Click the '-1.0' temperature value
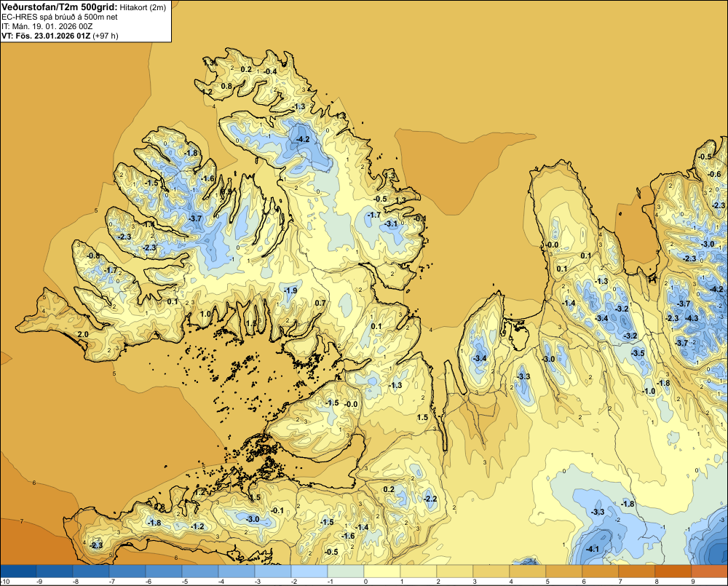Screen dimensions: 728x586 click(649, 391)
